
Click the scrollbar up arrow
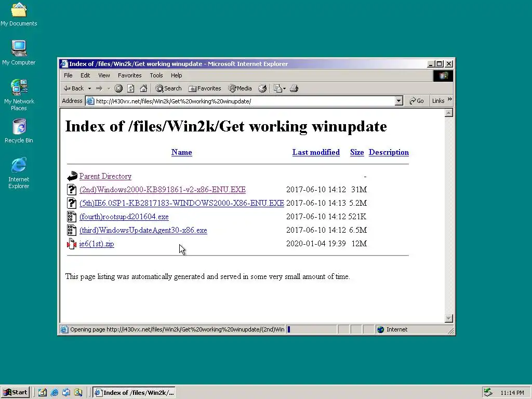pyautogui.click(x=448, y=113)
